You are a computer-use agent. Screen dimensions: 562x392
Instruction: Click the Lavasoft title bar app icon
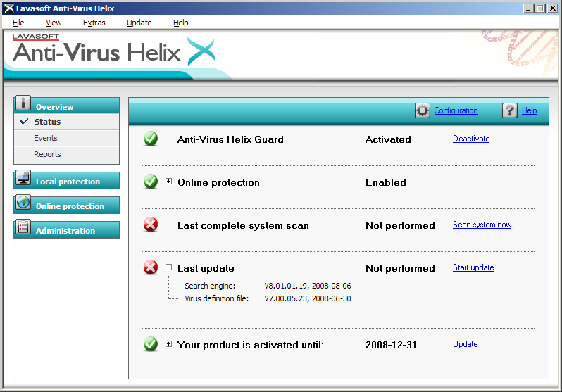[x=9, y=8]
